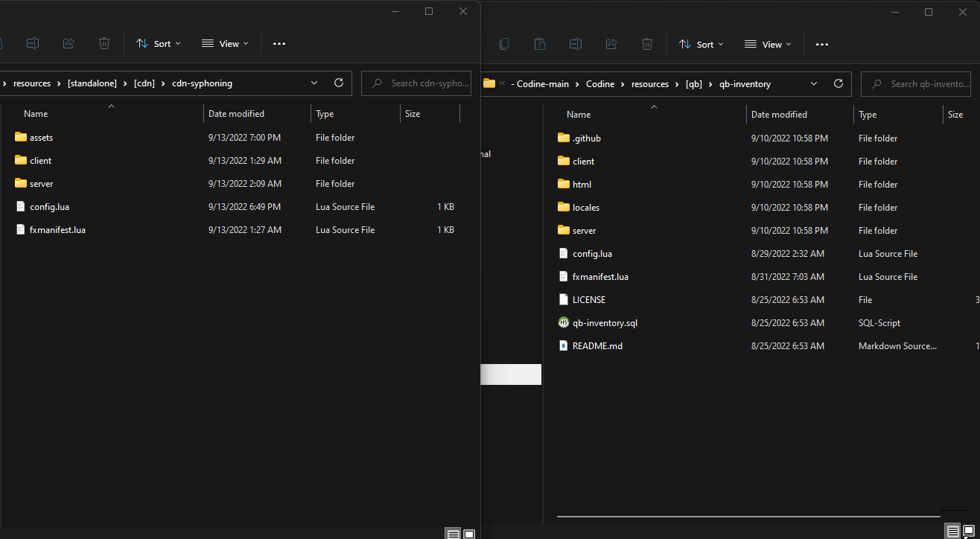Click the horizontal scrollbar in right window

pos(748,516)
